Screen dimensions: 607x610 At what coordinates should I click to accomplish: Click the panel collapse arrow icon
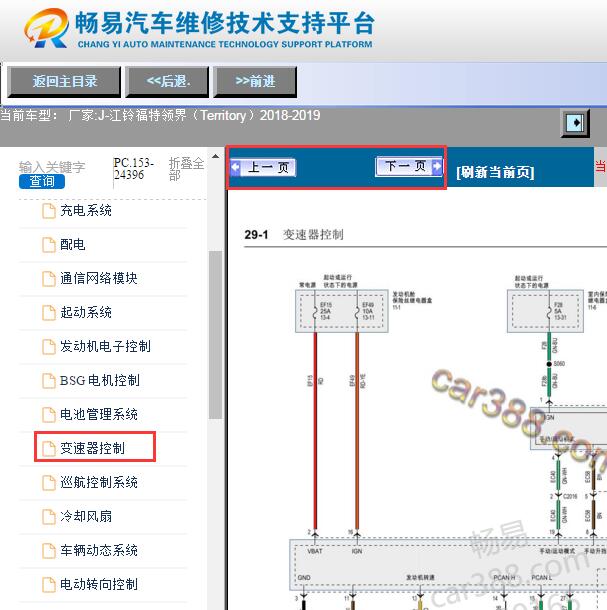point(575,123)
